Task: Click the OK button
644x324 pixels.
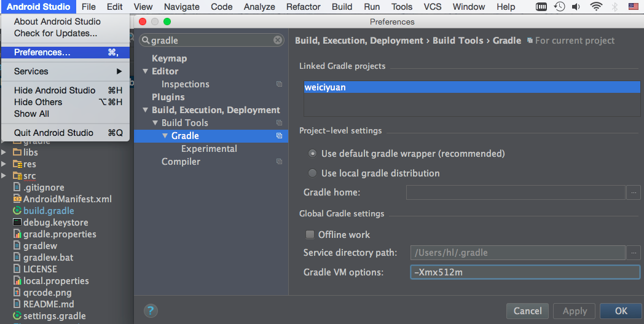Action: [x=621, y=311]
